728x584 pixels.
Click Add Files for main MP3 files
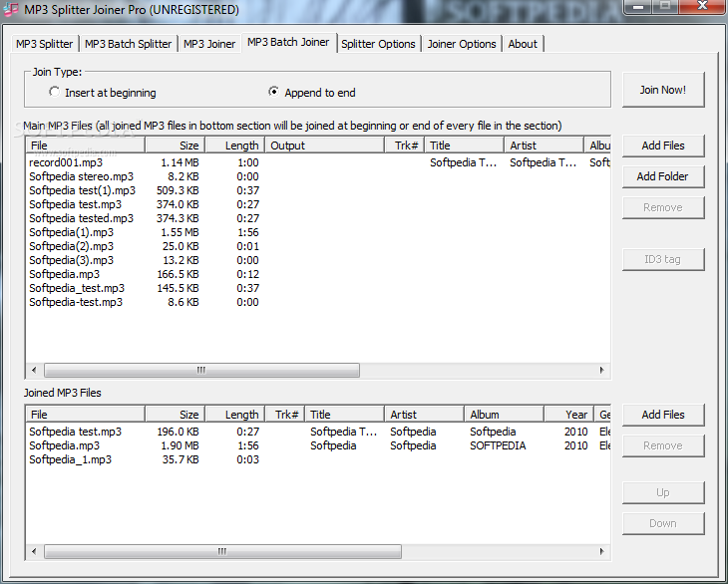663,146
